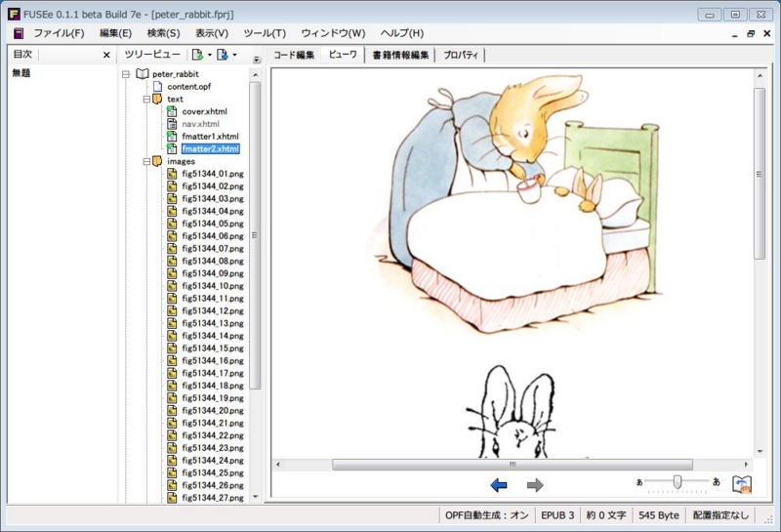Click the book page-turn icon in viewer

click(x=742, y=484)
